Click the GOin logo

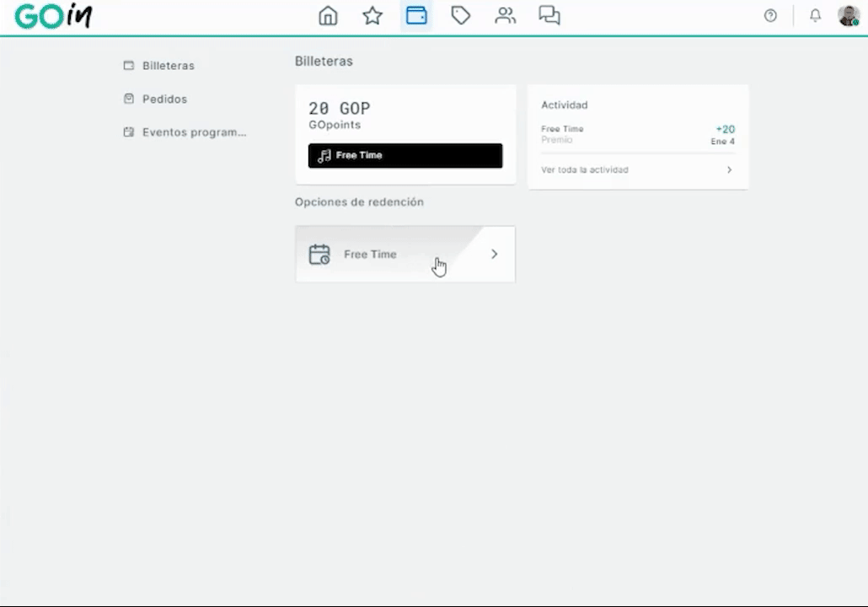[x=53, y=16]
